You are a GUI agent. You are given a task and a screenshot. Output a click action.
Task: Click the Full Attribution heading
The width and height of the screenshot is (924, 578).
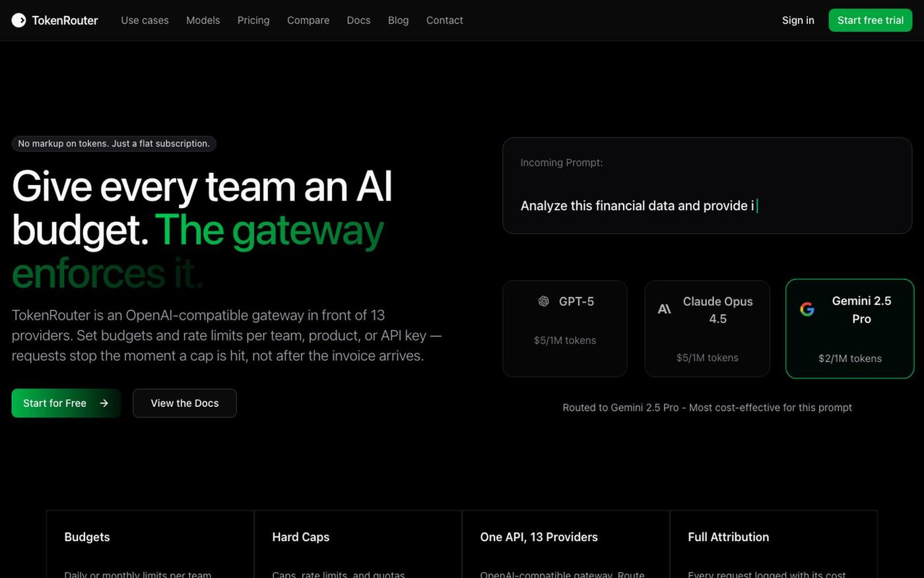pos(728,537)
